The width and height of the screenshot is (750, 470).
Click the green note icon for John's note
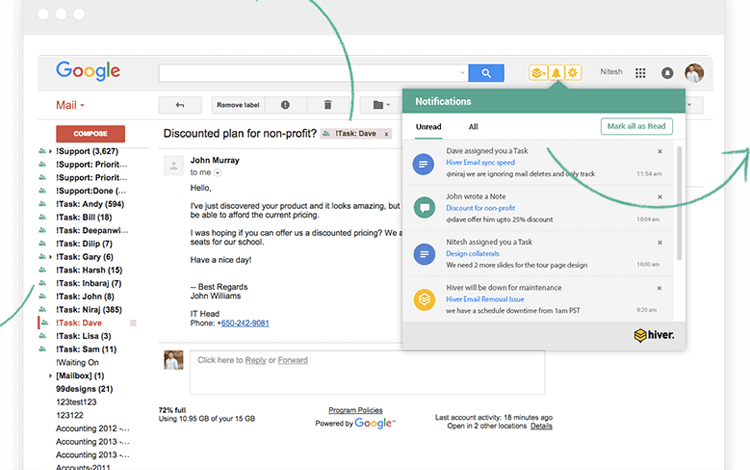coord(424,208)
